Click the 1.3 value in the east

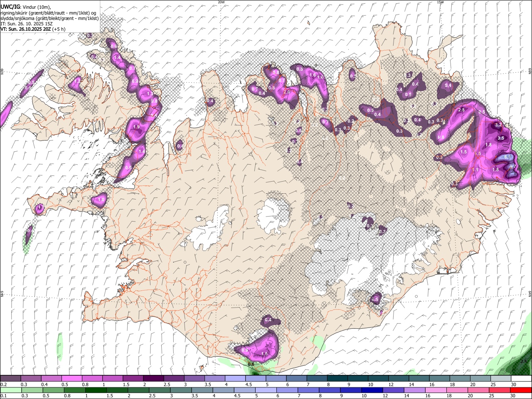[495, 170]
